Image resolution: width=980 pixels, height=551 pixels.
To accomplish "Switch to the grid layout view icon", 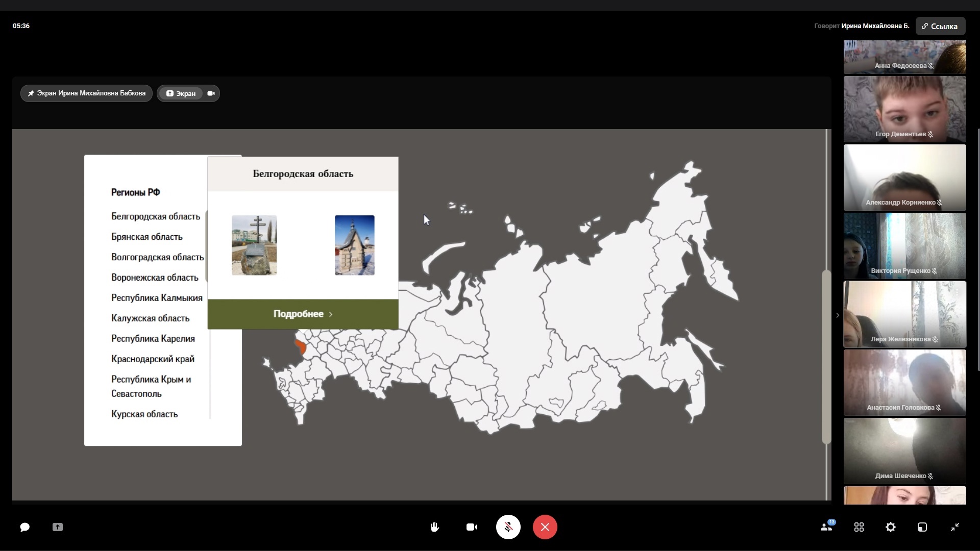I will pyautogui.click(x=859, y=527).
